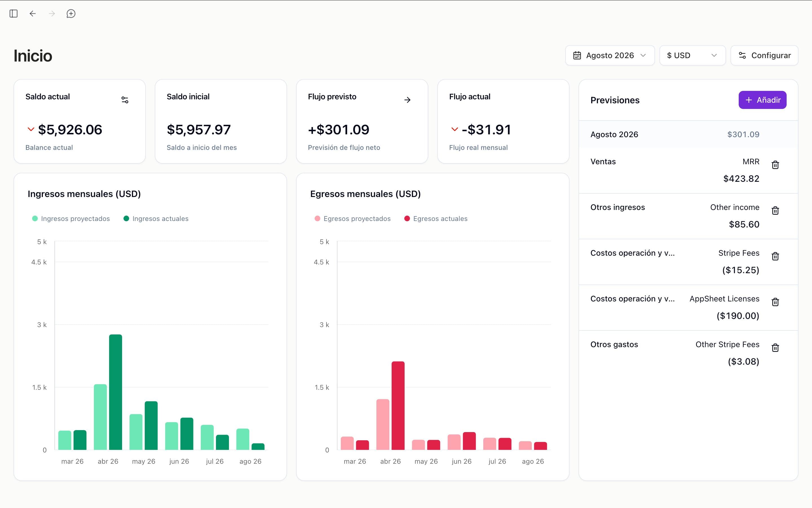Click the $5,957.97 initial balance value
812x508 pixels.
pyautogui.click(x=199, y=130)
